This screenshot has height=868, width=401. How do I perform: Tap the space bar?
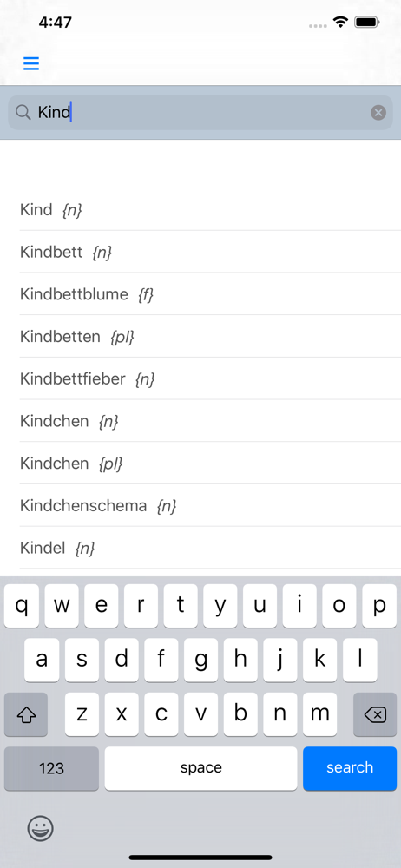click(x=201, y=768)
